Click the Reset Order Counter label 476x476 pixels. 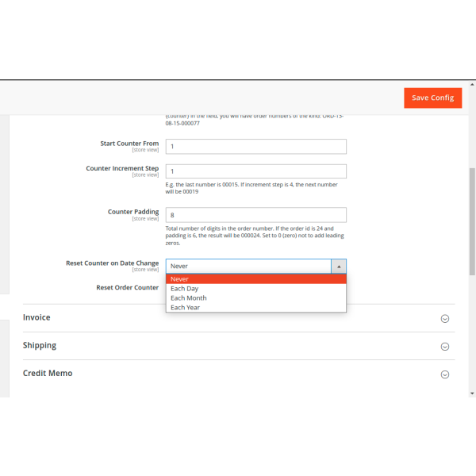(x=127, y=288)
